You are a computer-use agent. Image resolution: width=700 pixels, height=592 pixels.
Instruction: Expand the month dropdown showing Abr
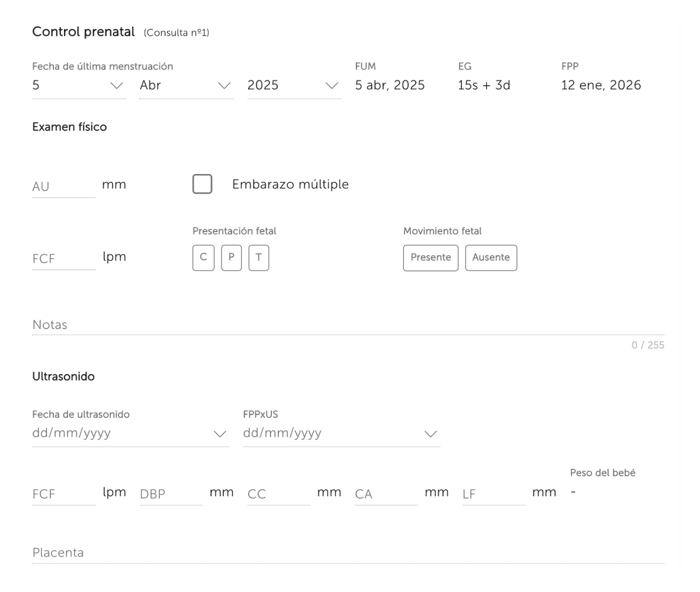[x=187, y=85]
